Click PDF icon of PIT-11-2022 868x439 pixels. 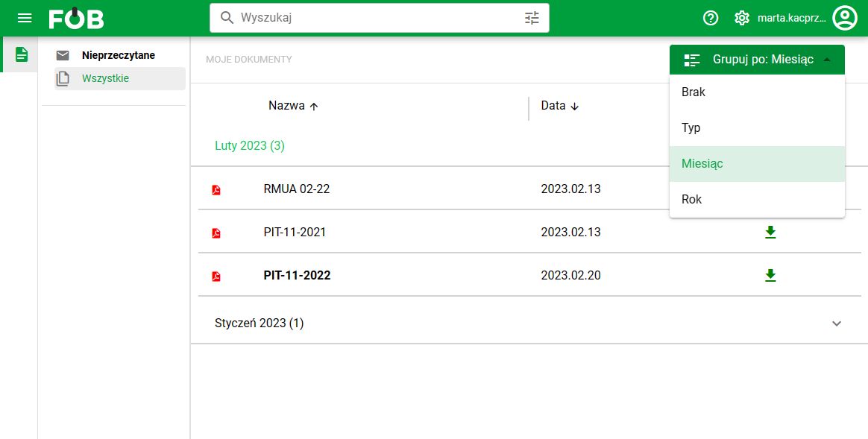click(216, 277)
